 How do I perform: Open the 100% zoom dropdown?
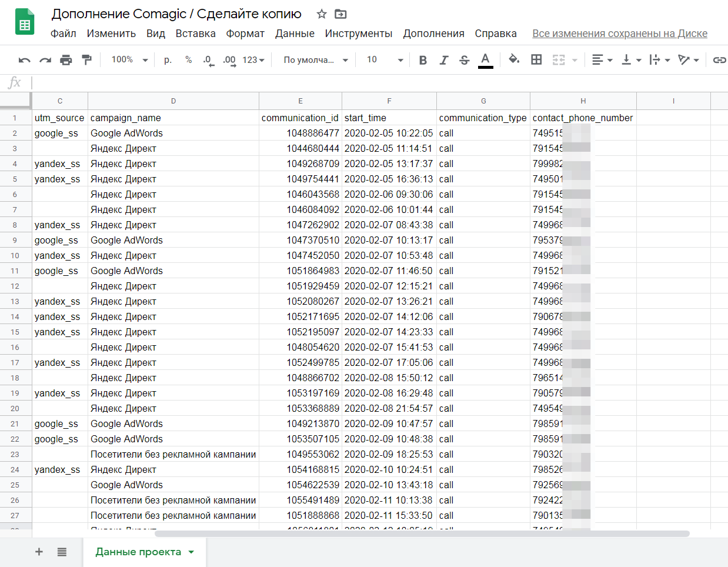point(129,60)
